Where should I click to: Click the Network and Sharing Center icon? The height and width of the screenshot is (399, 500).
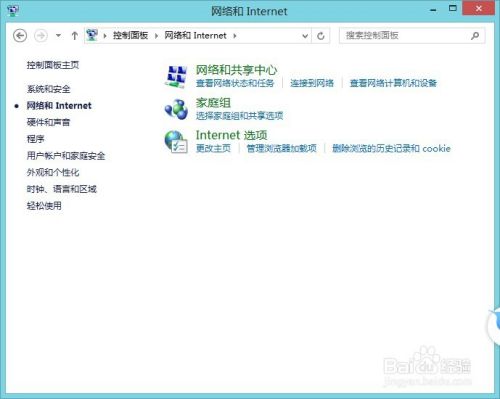tap(176, 77)
